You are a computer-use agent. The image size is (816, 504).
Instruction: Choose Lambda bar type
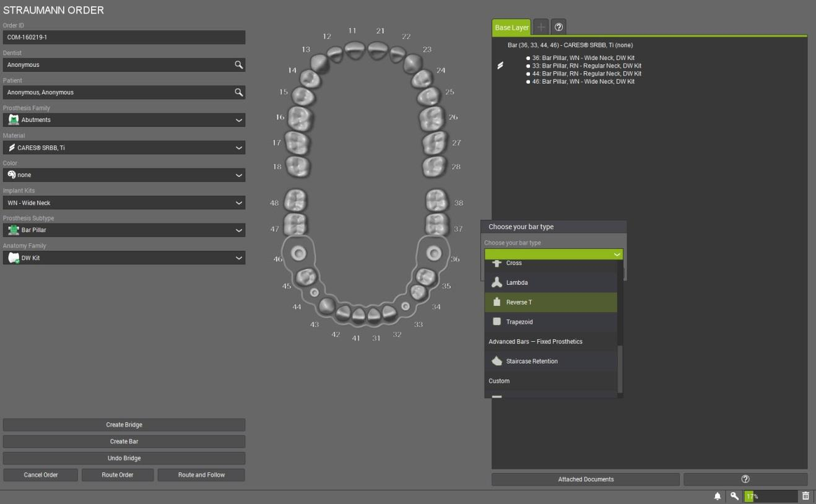point(550,282)
